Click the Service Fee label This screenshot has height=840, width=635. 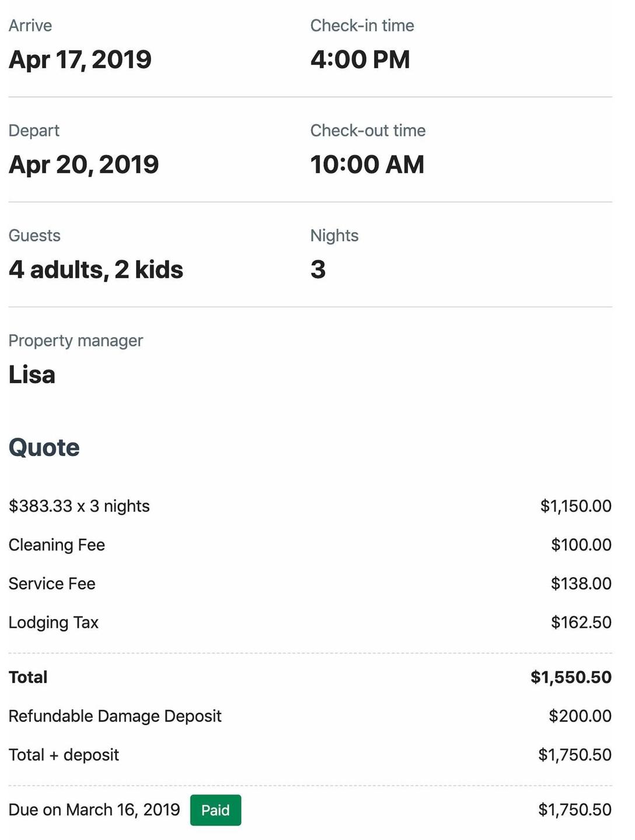52,583
